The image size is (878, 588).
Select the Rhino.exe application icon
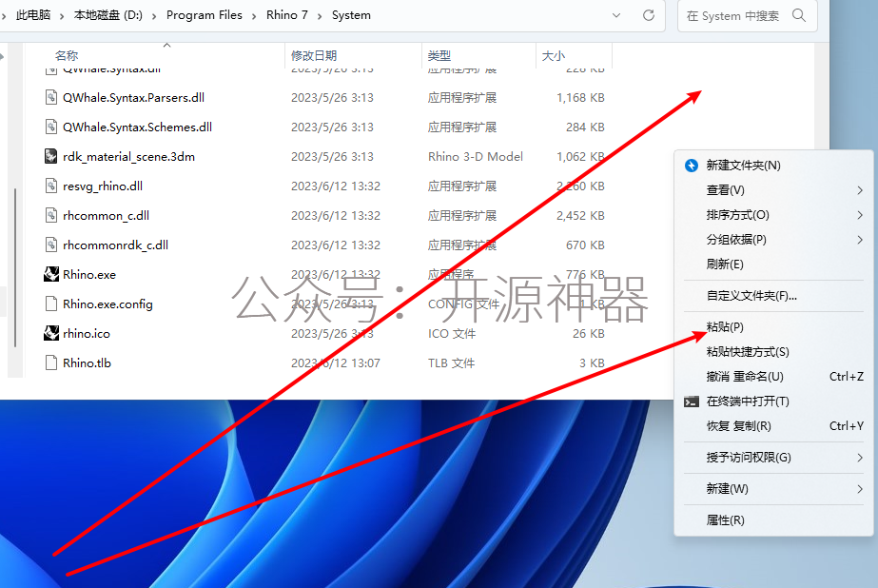[x=51, y=274]
